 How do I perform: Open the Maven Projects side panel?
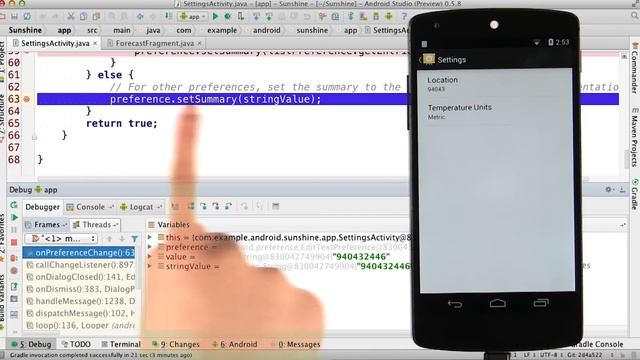click(x=635, y=137)
